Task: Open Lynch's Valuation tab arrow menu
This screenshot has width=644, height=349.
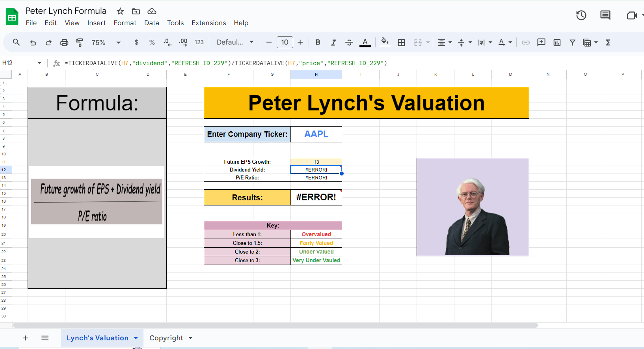Action: point(136,338)
